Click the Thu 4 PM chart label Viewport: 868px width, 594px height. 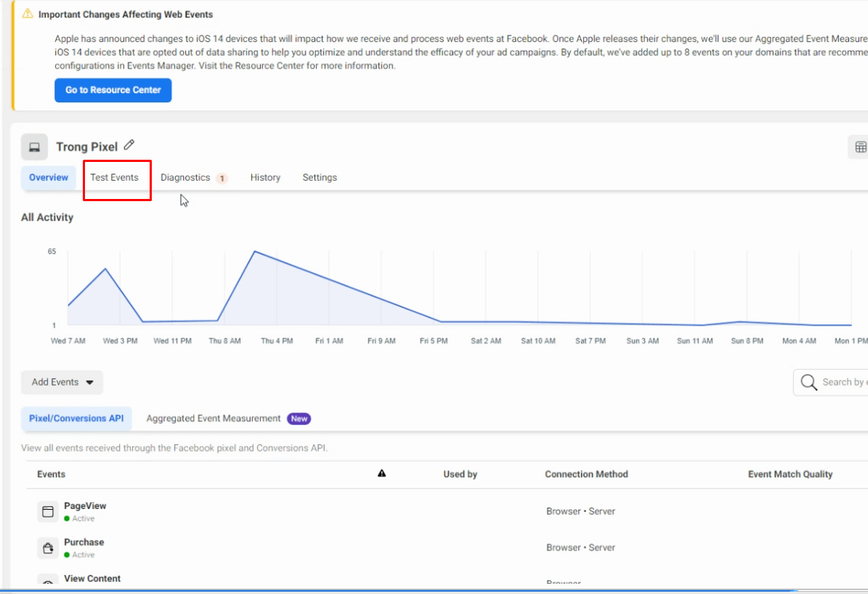277,341
